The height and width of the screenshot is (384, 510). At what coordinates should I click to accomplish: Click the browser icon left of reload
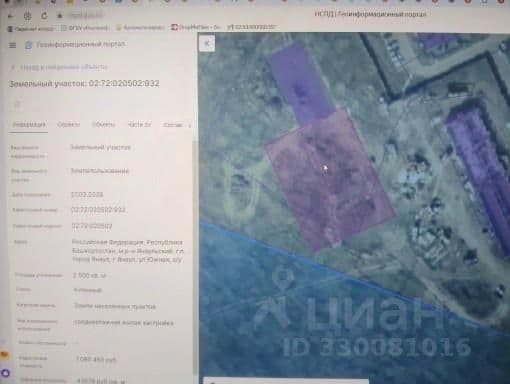point(28,16)
